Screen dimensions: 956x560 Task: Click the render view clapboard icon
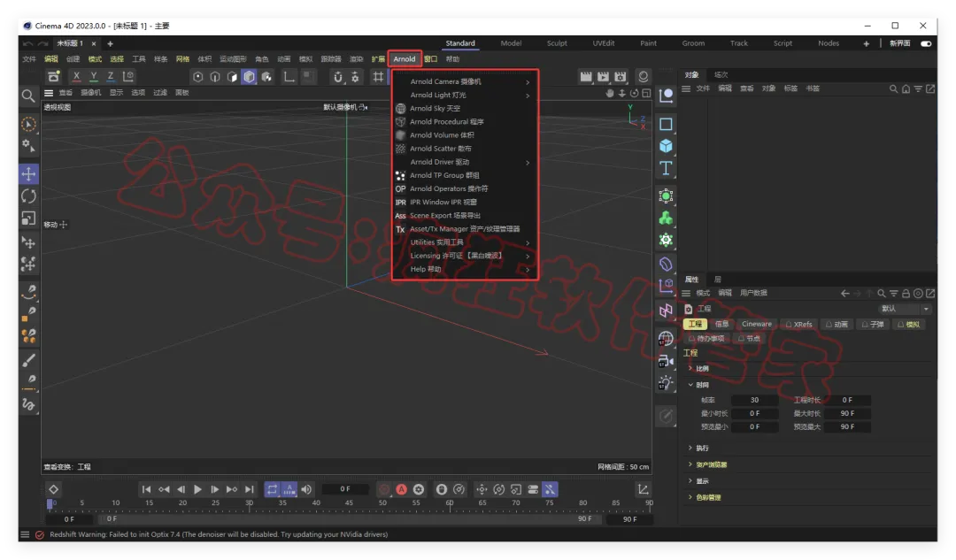pos(586,77)
